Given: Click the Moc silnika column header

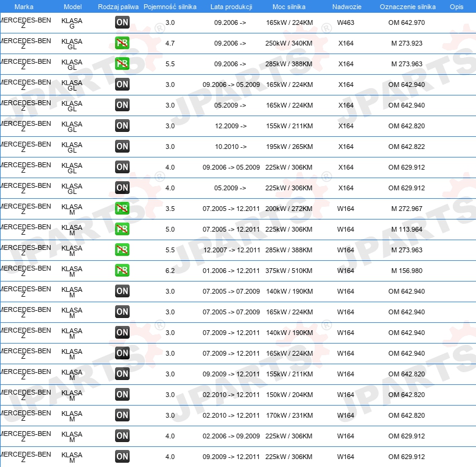Looking at the screenshot, I should pos(289,7).
